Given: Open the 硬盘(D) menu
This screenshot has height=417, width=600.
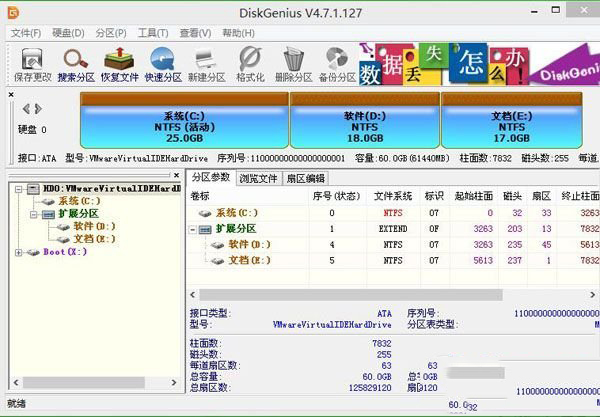Looking at the screenshot, I should (68, 33).
